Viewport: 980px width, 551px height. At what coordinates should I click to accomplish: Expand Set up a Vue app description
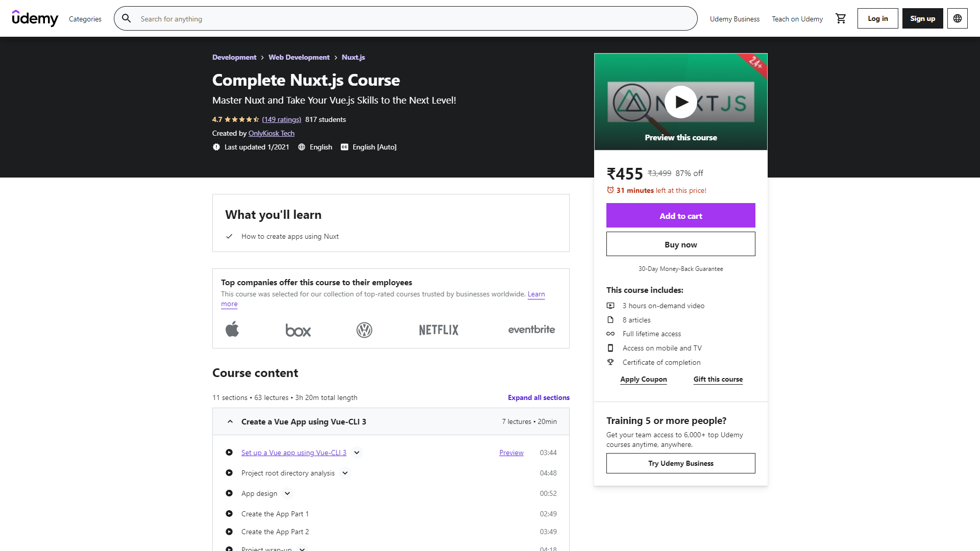point(357,453)
